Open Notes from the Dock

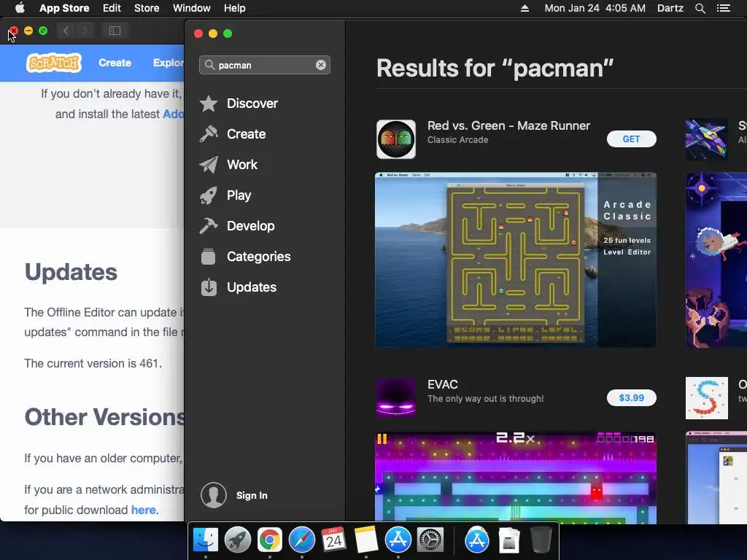pyautogui.click(x=366, y=540)
